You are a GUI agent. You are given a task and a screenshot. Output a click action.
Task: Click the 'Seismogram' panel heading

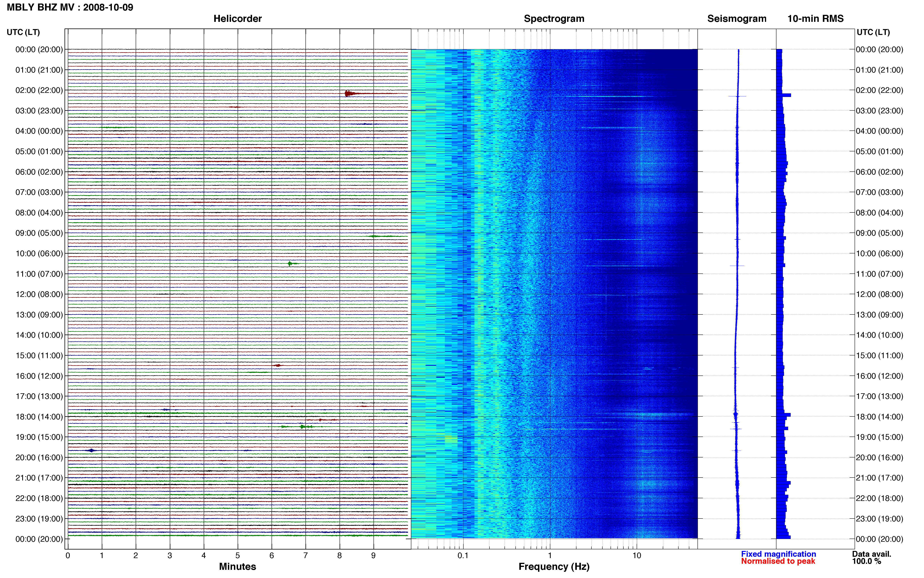(737, 19)
